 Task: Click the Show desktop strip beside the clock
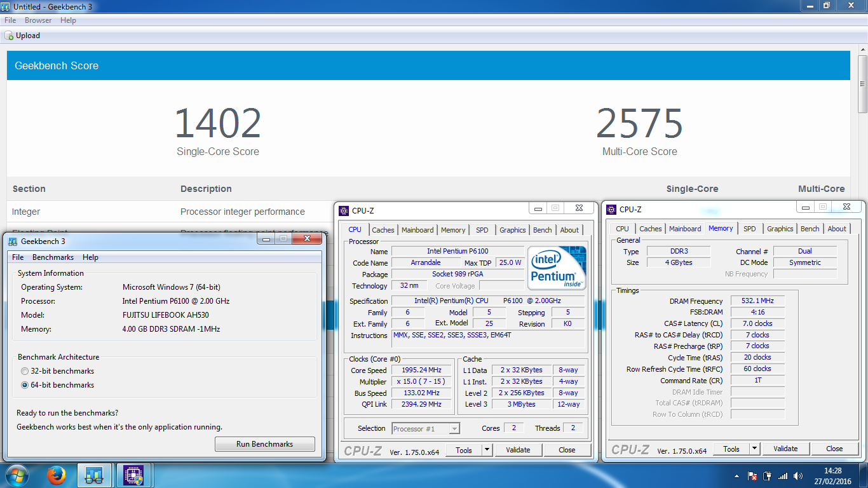click(864, 476)
